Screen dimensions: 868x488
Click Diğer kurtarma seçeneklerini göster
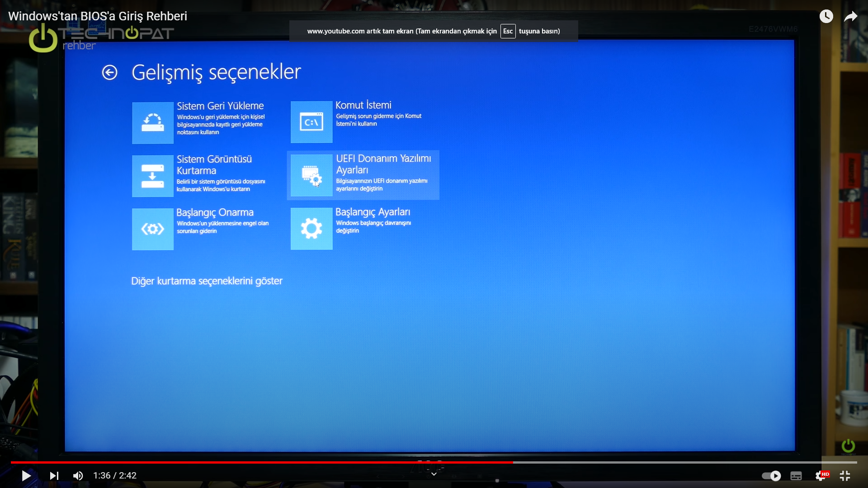coord(207,281)
